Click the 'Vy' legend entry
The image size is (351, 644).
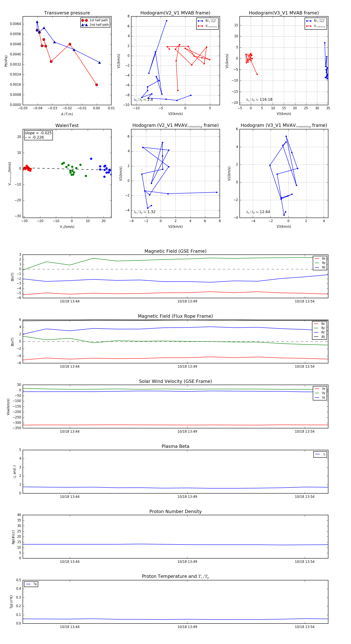coord(320,393)
